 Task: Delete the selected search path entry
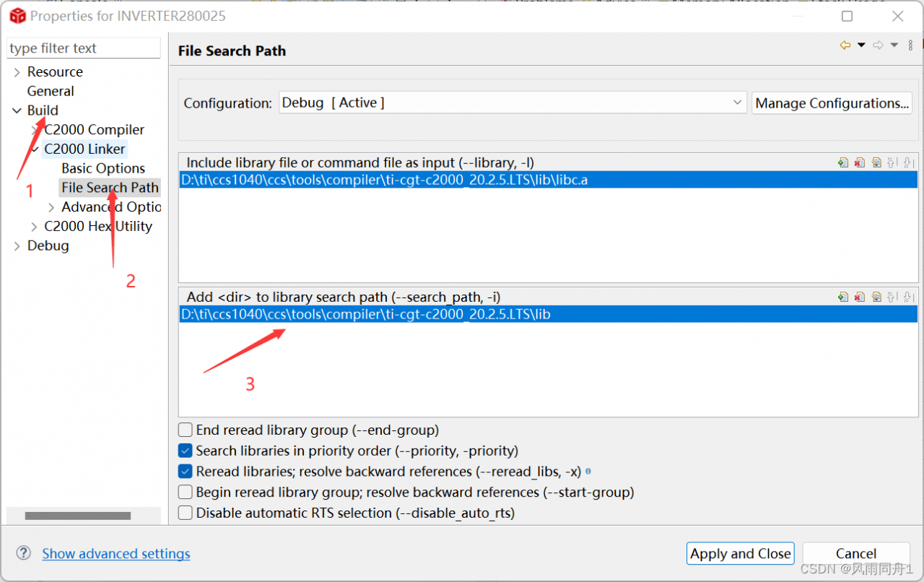859,297
